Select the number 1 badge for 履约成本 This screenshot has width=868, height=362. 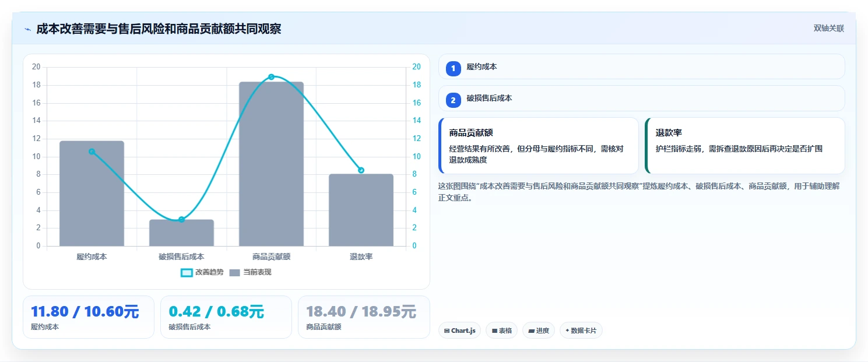tap(453, 69)
